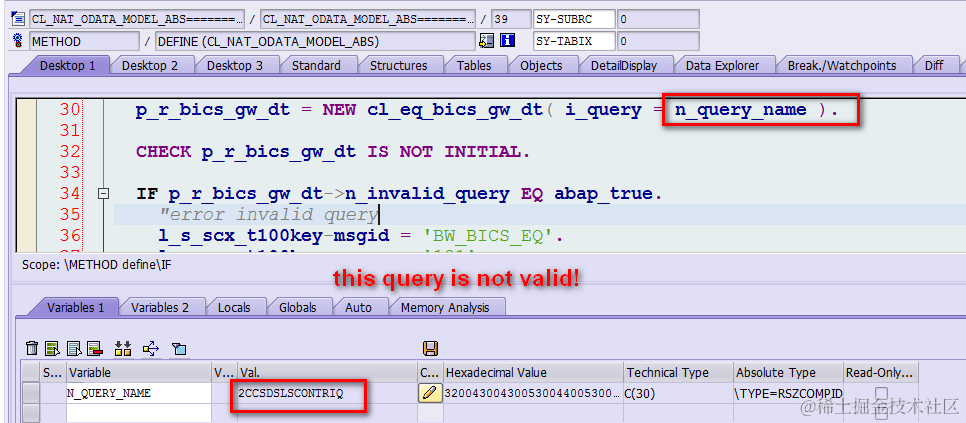Select the Variables 1 tab
The height and width of the screenshot is (423, 966).
(x=75, y=307)
